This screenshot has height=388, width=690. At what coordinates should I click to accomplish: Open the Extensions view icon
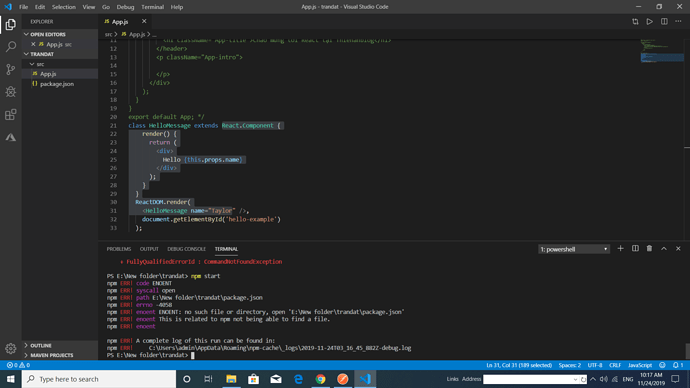[x=11, y=114]
